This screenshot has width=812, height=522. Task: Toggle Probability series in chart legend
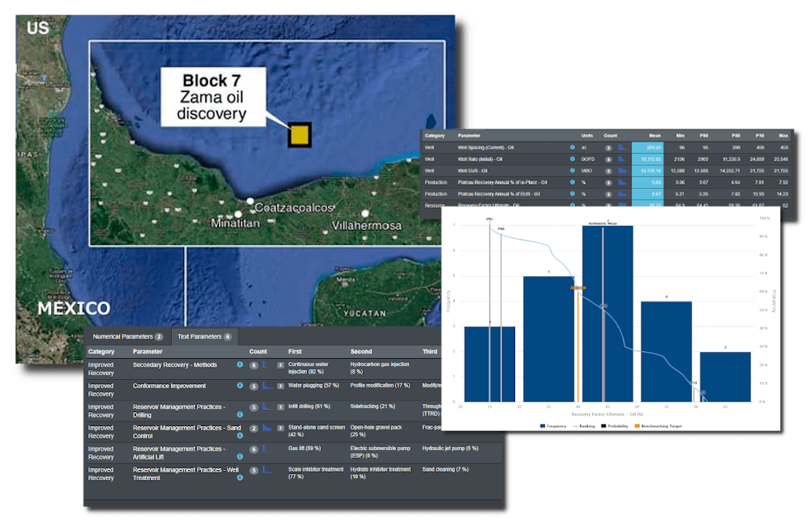[615, 426]
